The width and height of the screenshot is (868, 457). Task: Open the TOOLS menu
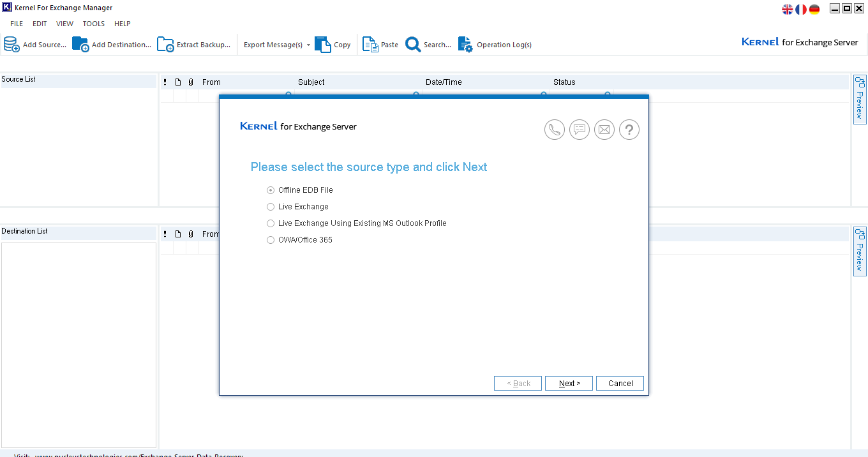pyautogui.click(x=94, y=24)
